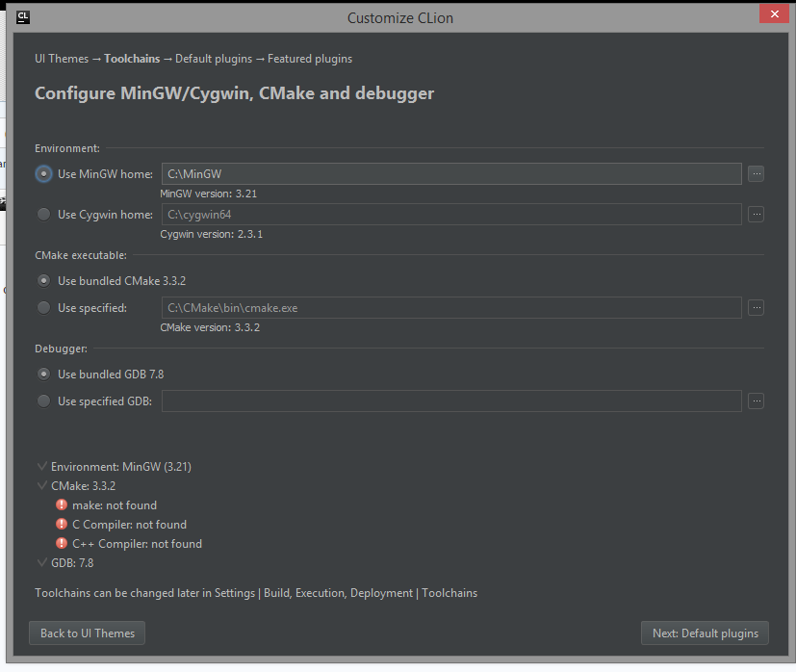This screenshot has height=672, width=796.
Task: Choose the Use specified CMake radio option
Action: tap(43, 308)
